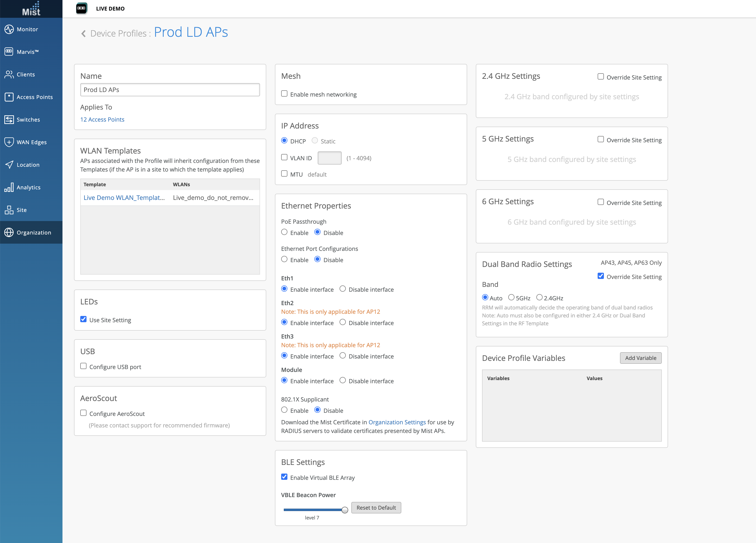
Task: Open the Organization Settings link
Action: click(397, 422)
